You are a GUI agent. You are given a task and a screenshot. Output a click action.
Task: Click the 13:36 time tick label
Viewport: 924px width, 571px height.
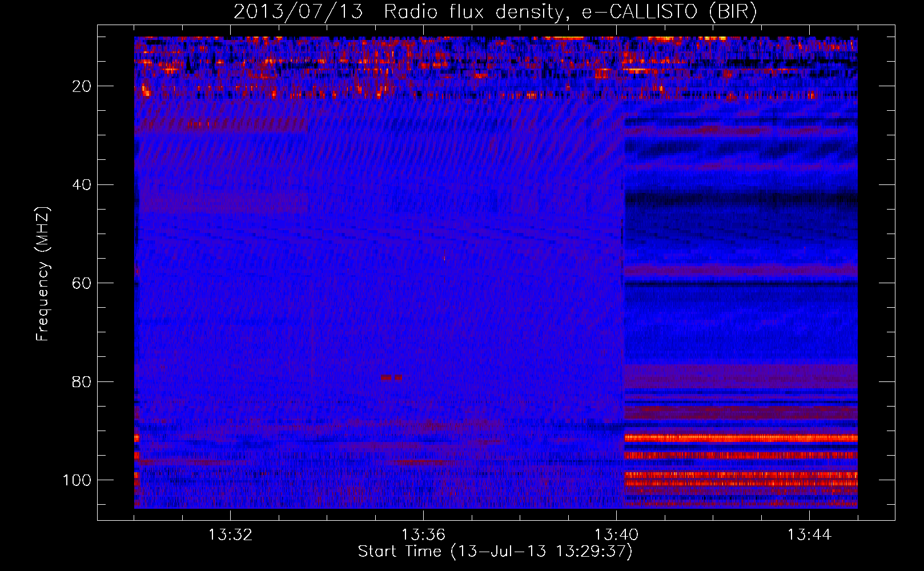tap(424, 535)
